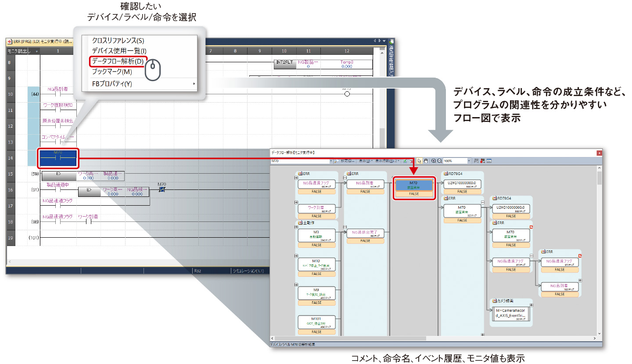Expand the M+CameraRecord function block node
632x364 pixels.
pos(531,305)
